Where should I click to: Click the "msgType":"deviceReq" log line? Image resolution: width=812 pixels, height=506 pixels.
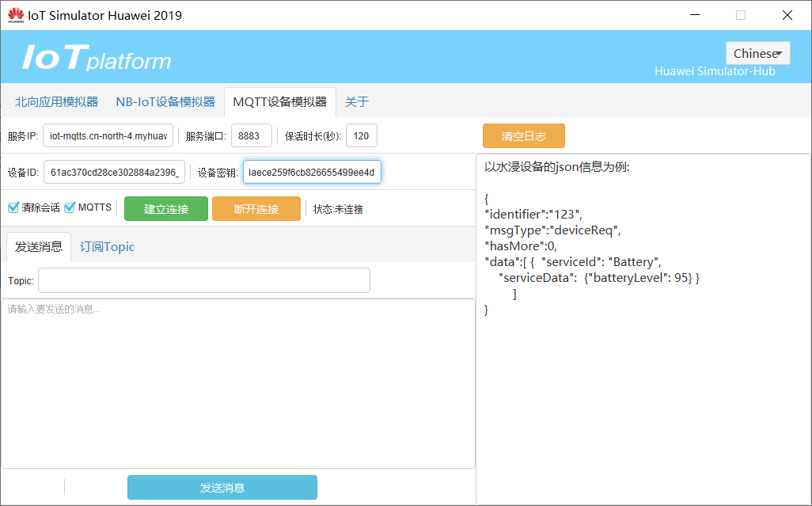point(552,230)
